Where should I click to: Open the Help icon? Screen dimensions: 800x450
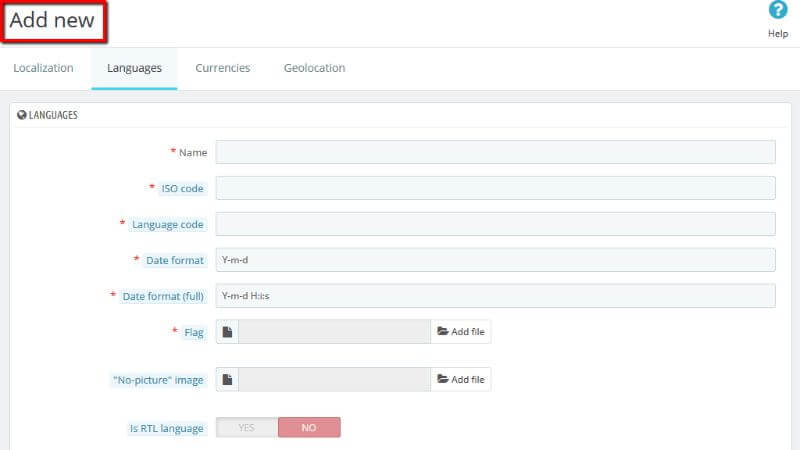pyautogui.click(x=778, y=10)
